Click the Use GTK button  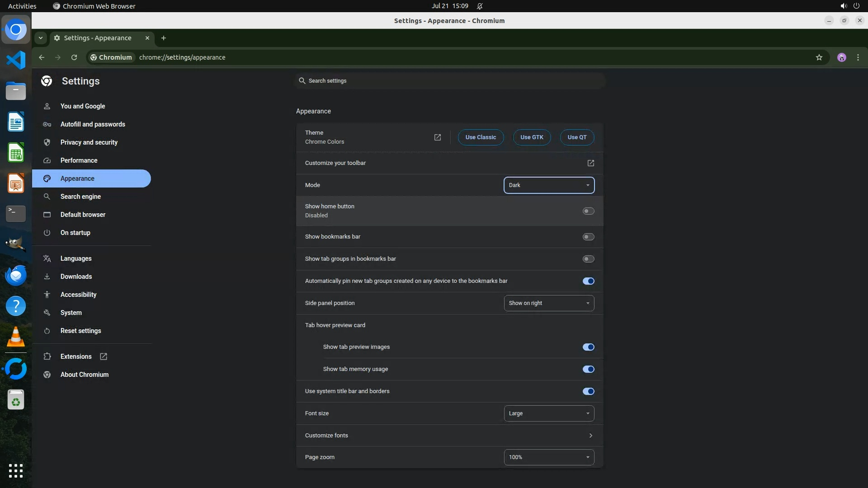[532, 137]
